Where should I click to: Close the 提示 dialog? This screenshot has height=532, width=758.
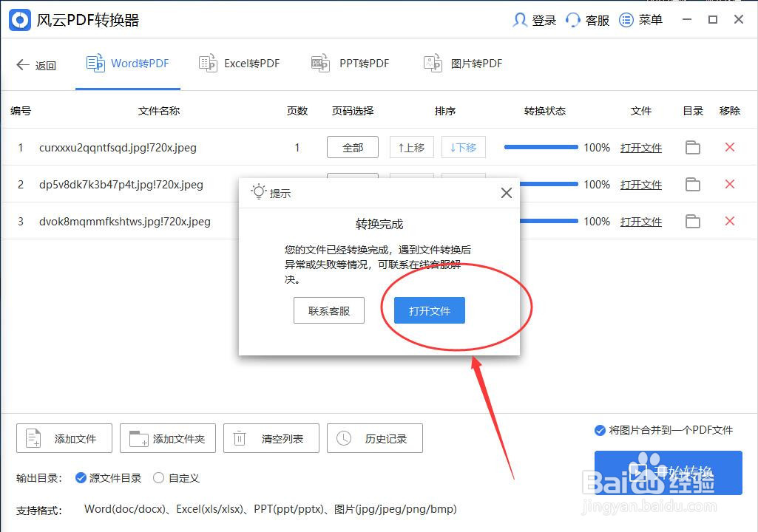(x=506, y=193)
